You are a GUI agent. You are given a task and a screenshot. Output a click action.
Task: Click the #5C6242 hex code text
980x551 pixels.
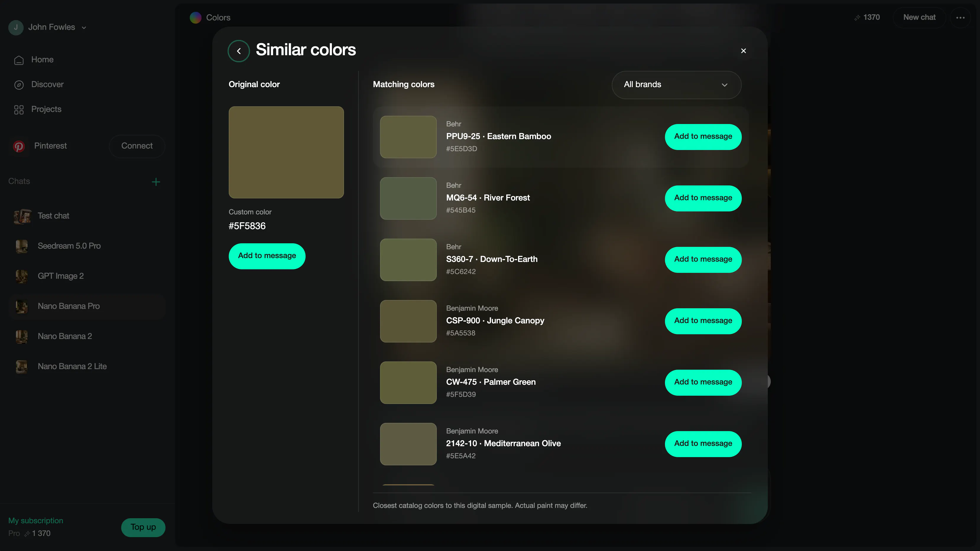point(461,272)
